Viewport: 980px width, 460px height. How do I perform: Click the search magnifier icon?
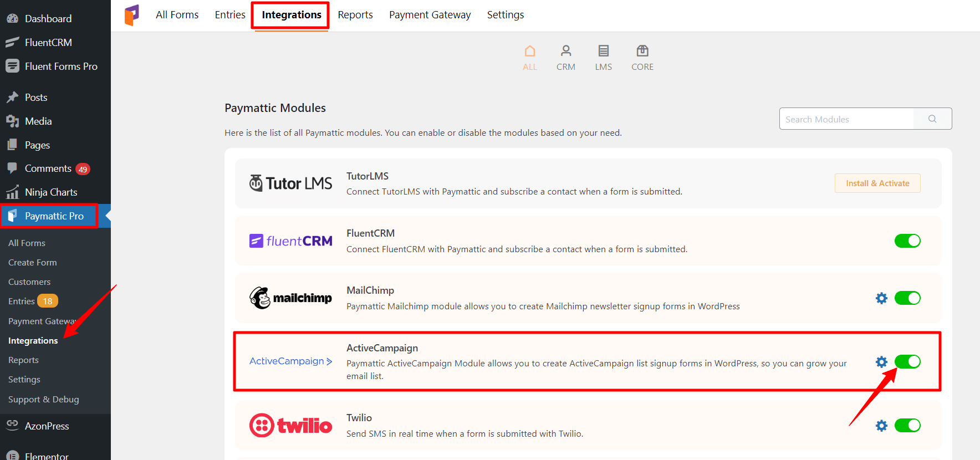click(x=932, y=119)
